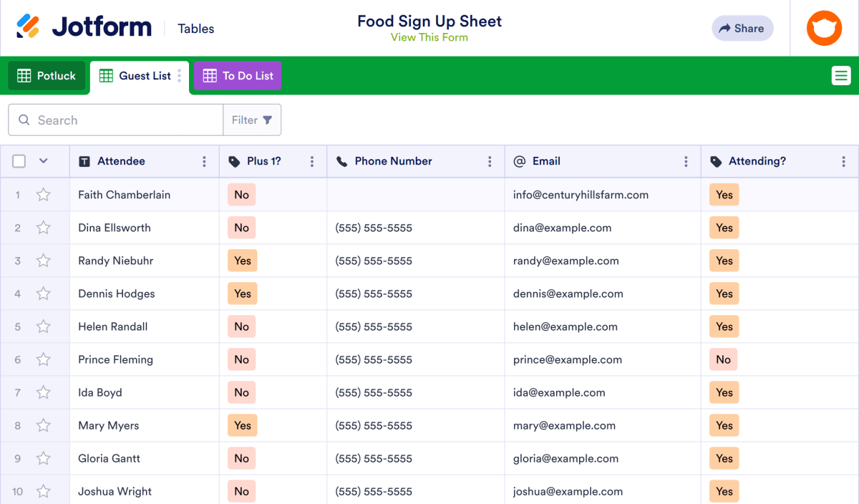The image size is (859, 504).
Task: Click the search magnifier icon
Action: tap(25, 120)
